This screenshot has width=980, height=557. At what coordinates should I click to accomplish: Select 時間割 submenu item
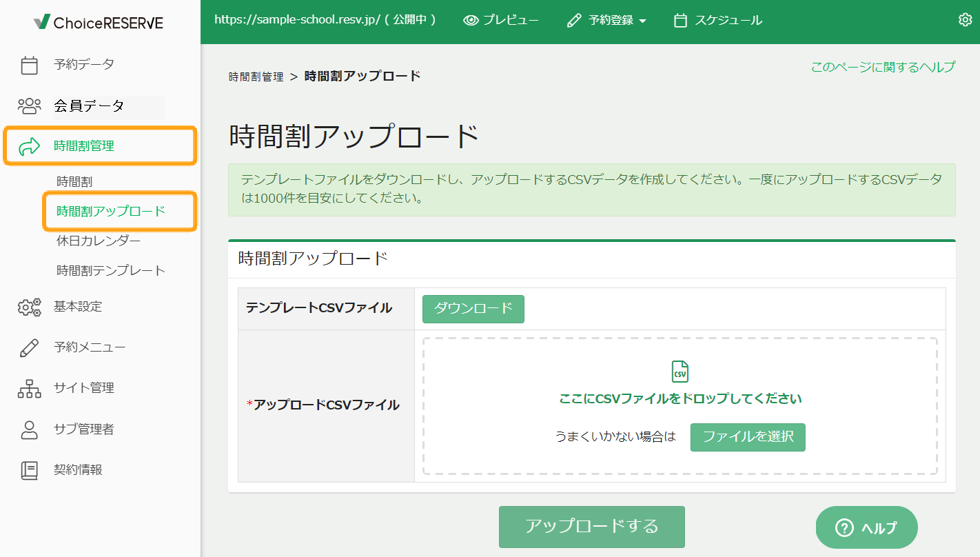[74, 182]
